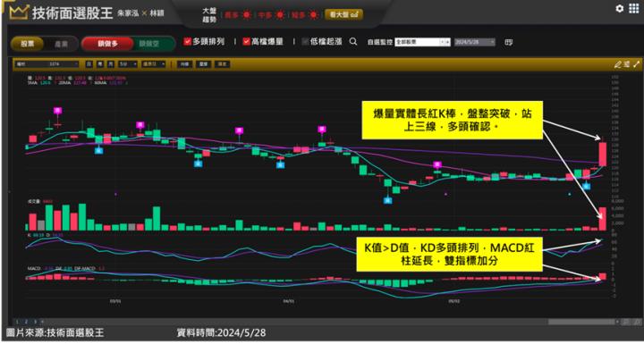
Task: Switch to the 股票 tab
Action: (28, 44)
